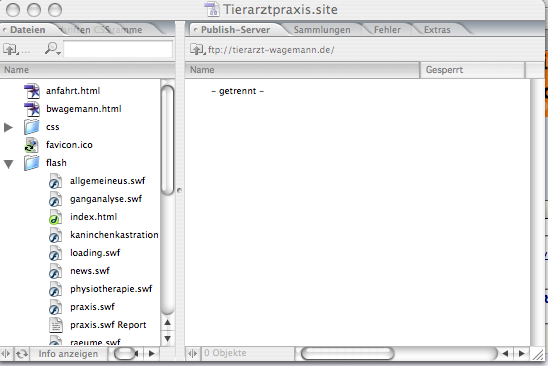Click the site document icon in title bar
The width and height of the screenshot is (548, 366).
point(211,9)
